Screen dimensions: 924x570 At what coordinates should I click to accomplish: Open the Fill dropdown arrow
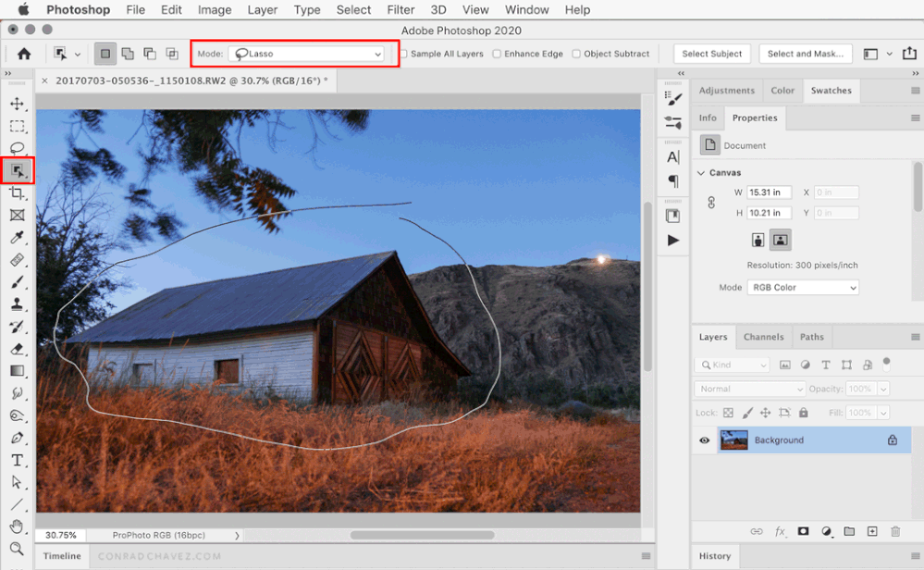click(x=882, y=413)
